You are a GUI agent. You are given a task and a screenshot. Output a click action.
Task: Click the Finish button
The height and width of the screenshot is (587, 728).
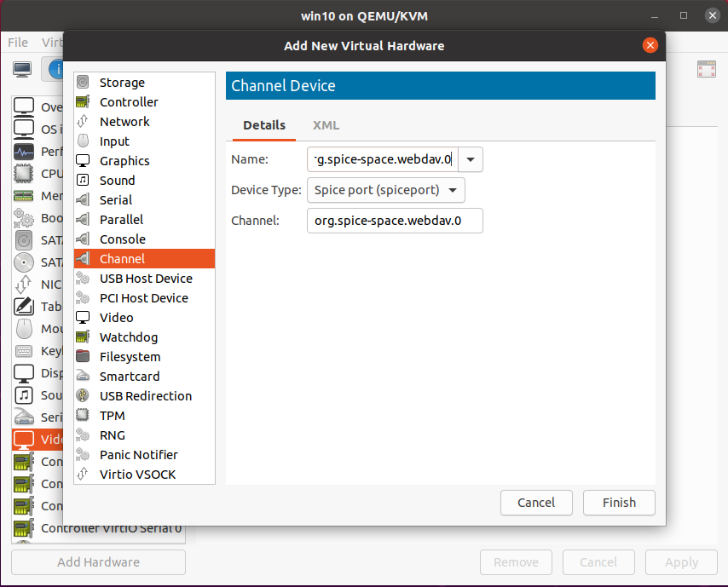[x=619, y=503]
